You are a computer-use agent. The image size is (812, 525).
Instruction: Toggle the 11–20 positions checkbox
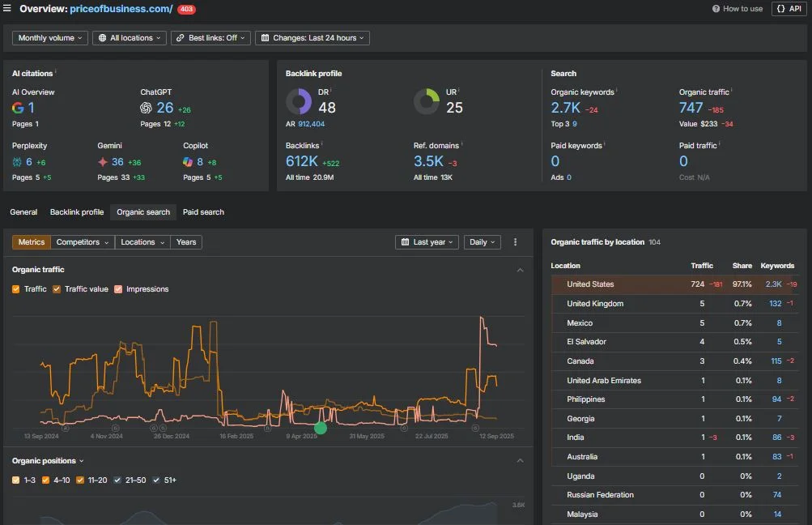click(80, 480)
